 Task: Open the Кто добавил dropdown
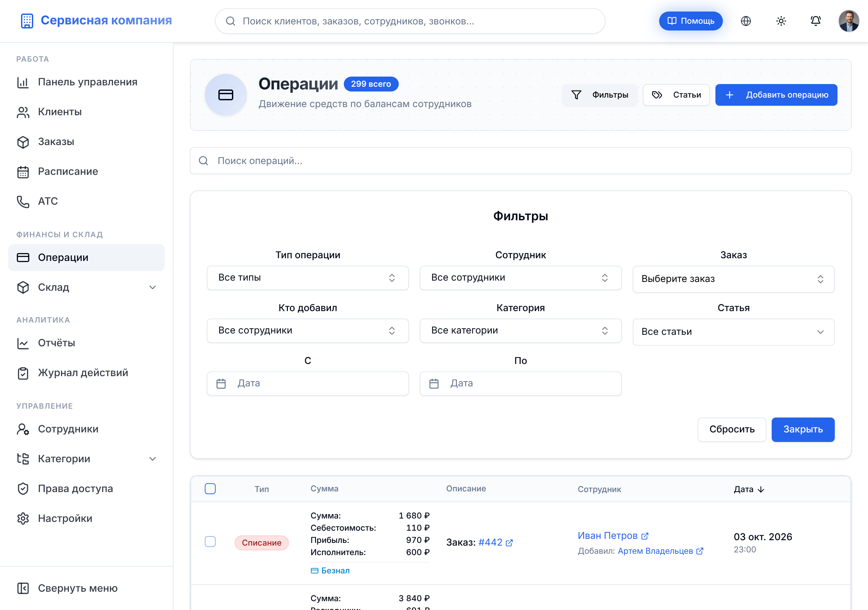pos(308,331)
